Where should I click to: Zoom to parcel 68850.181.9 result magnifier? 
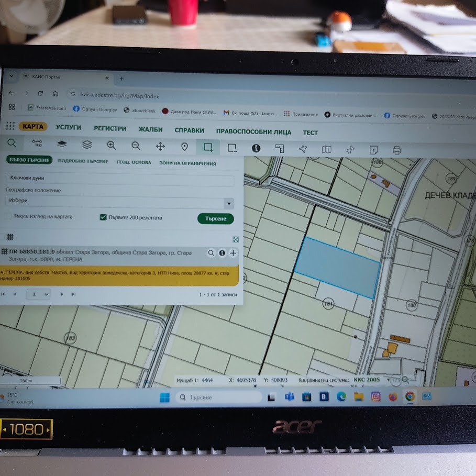(x=211, y=253)
